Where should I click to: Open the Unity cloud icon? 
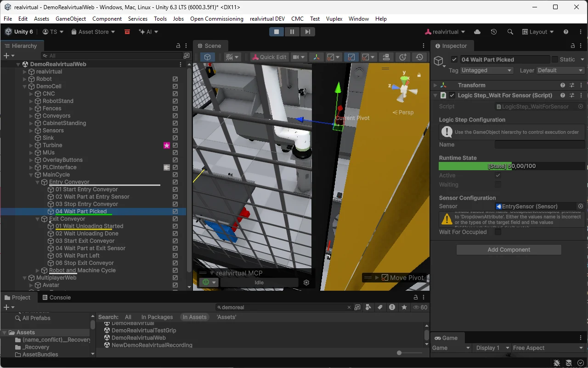click(x=477, y=32)
